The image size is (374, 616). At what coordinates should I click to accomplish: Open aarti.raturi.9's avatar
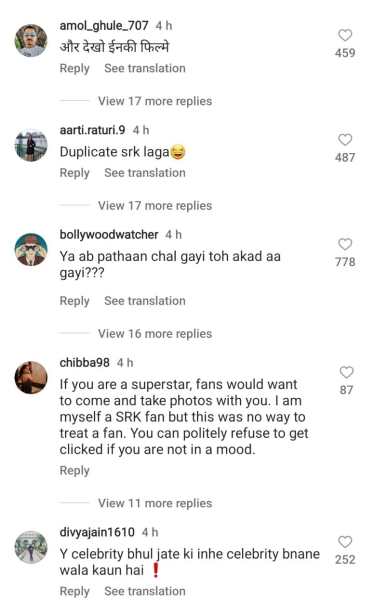[x=31, y=145]
